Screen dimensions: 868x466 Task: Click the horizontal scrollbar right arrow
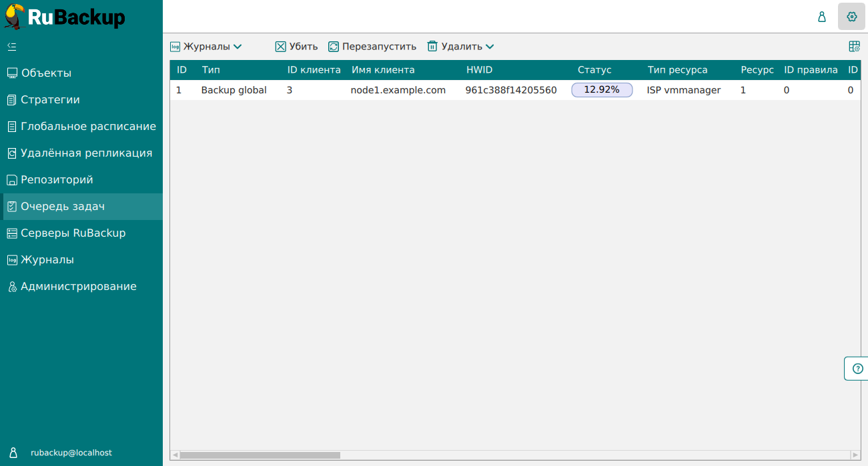(855, 455)
